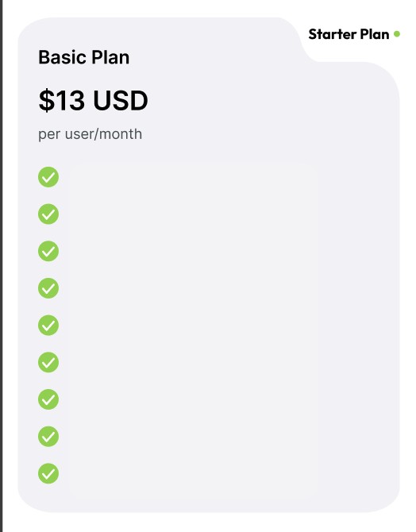Select the fourth green checkmark icon
The height and width of the screenshot is (532, 416).
click(x=48, y=288)
